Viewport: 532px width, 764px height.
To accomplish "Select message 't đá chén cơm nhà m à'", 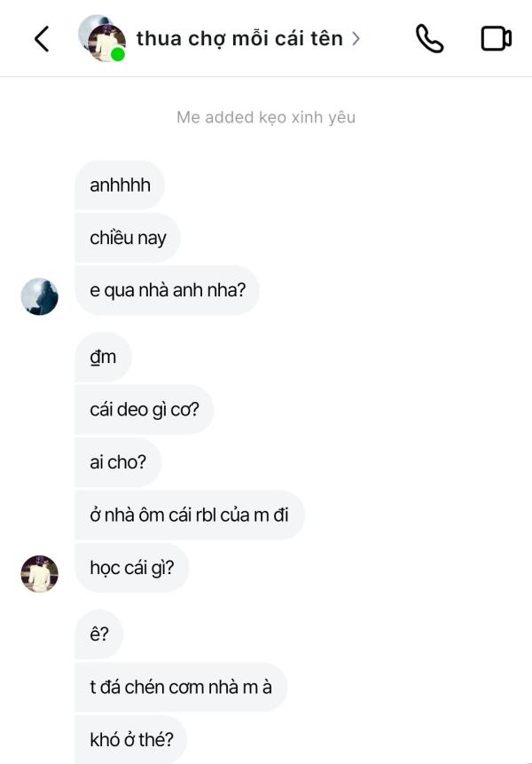I will [x=181, y=687].
